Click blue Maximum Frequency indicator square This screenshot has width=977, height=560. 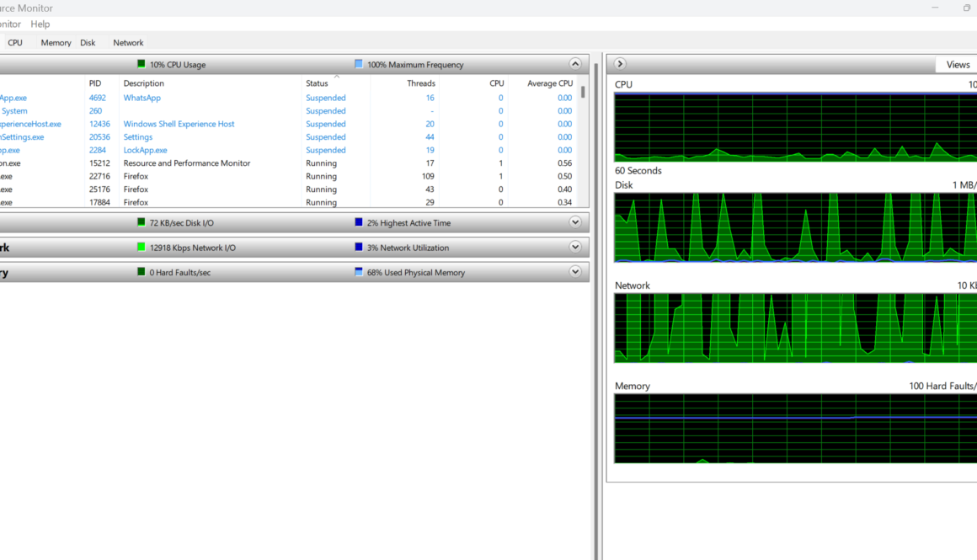coord(359,64)
